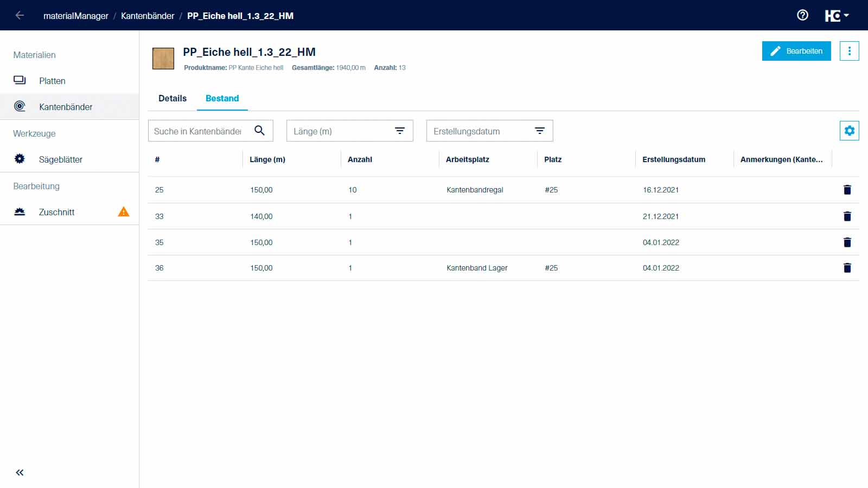
Task: Click the Länge (m) filter field
Action: [350, 131]
